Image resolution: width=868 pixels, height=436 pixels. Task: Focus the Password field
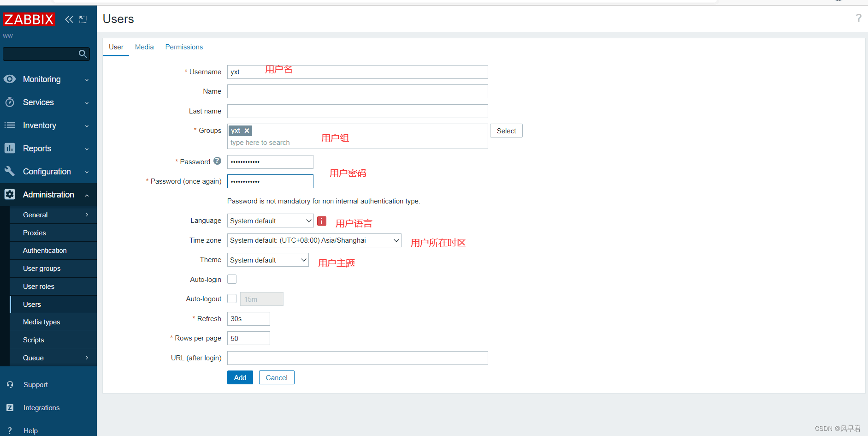[x=270, y=162]
